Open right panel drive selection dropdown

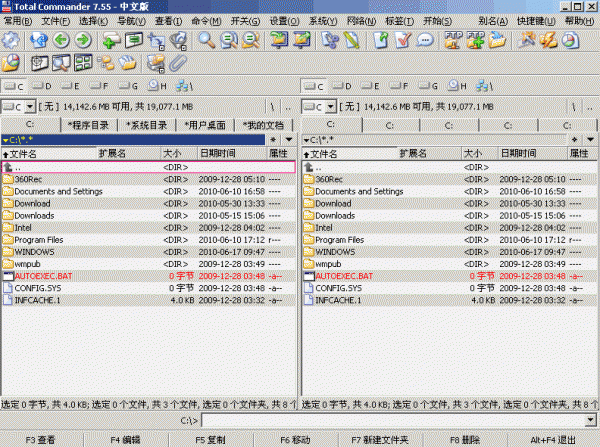point(331,106)
